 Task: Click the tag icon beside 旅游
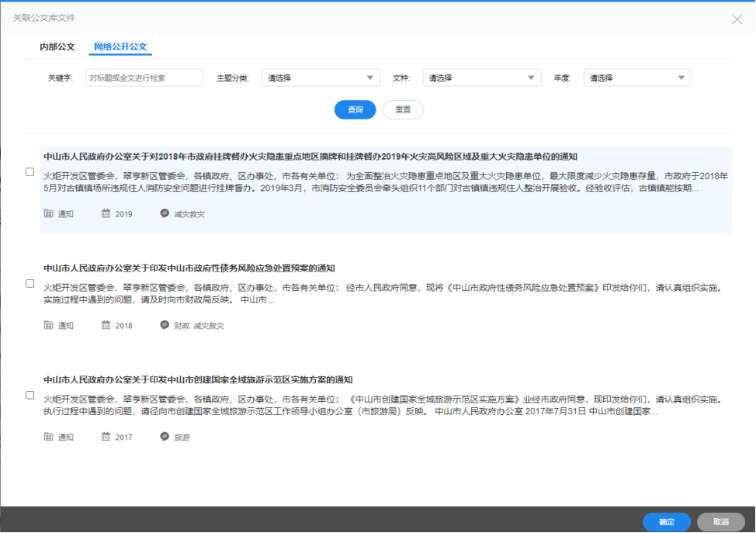pyautogui.click(x=165, y=436)
